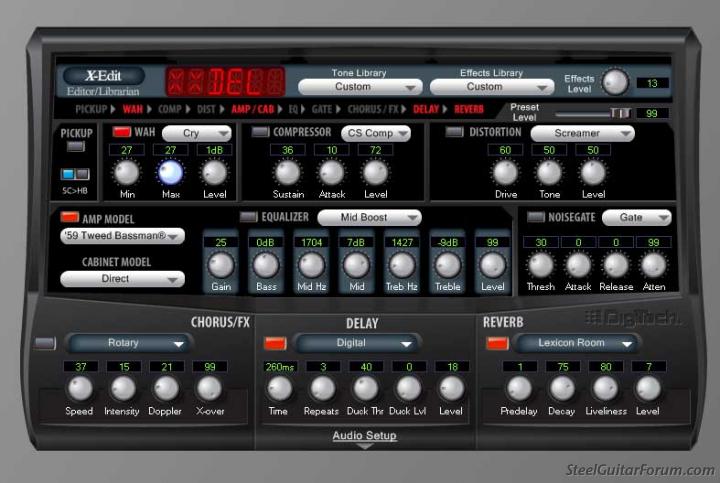
Task: Click the amp Gain knob
Action: [x=221, y=265]
